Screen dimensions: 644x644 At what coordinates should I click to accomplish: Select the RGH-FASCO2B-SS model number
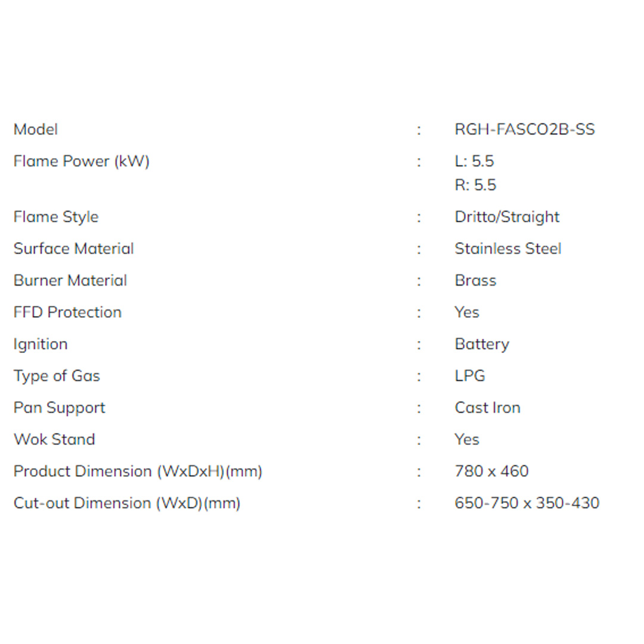(525, 129)
